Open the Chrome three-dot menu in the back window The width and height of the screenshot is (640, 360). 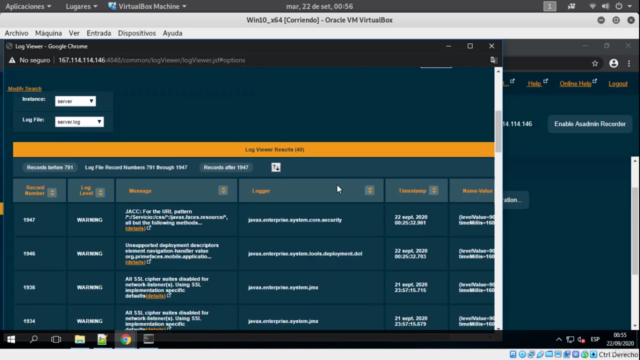[629, 63]
